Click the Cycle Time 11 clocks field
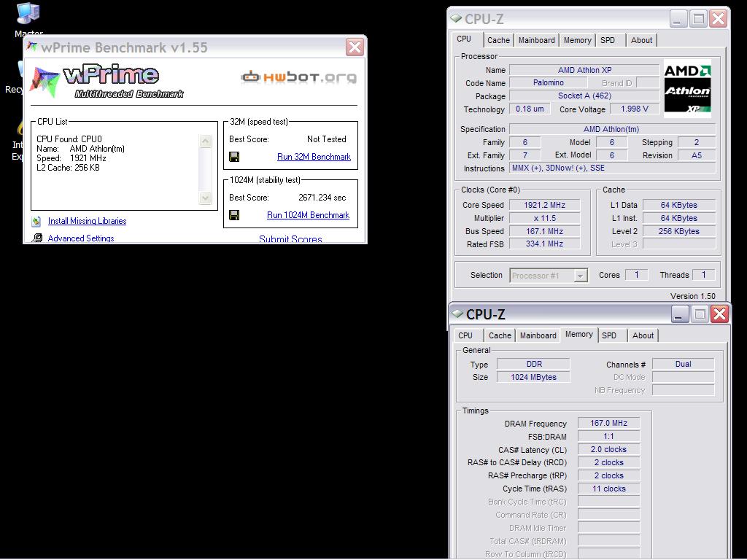Screen dimensions: 747x560 click(x=608, y=489)
